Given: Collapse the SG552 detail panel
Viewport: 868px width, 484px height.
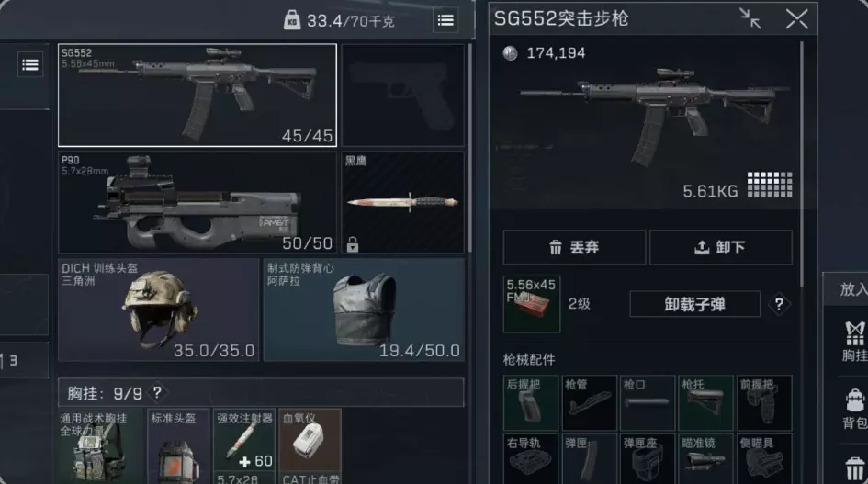Looking at the screenshot, I should 750,19.
